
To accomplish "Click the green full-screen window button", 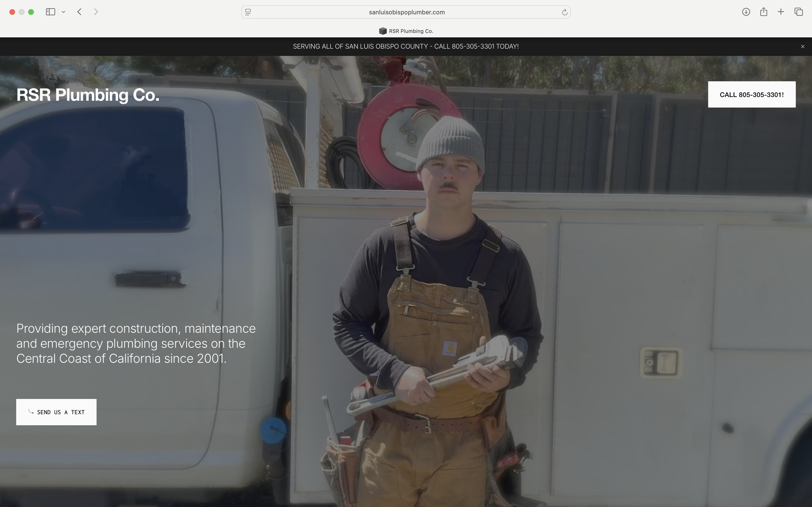I will point(31,12).
